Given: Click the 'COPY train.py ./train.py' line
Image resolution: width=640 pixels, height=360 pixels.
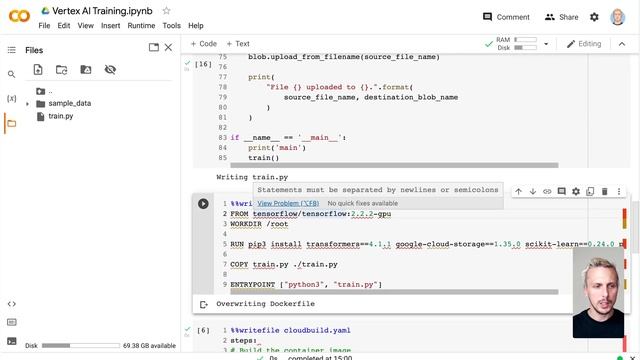Looking at the screenshot, I should point(284,264).
